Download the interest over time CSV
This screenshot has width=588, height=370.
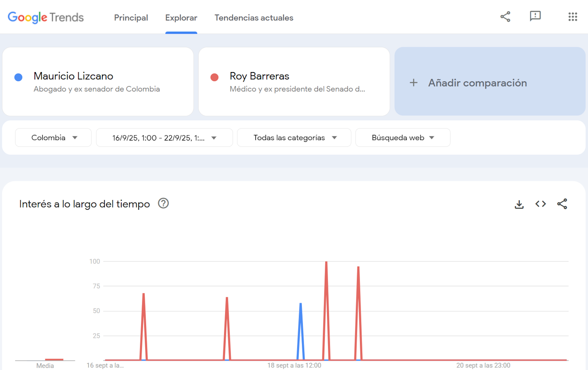coord(519,204)
